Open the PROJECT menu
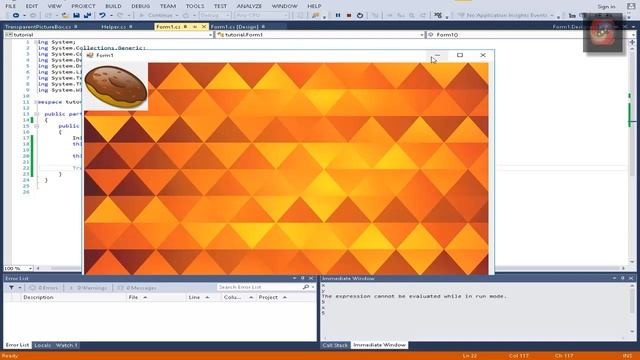The height and width of the screenshot is (360, 640). [x=83, y=6]
